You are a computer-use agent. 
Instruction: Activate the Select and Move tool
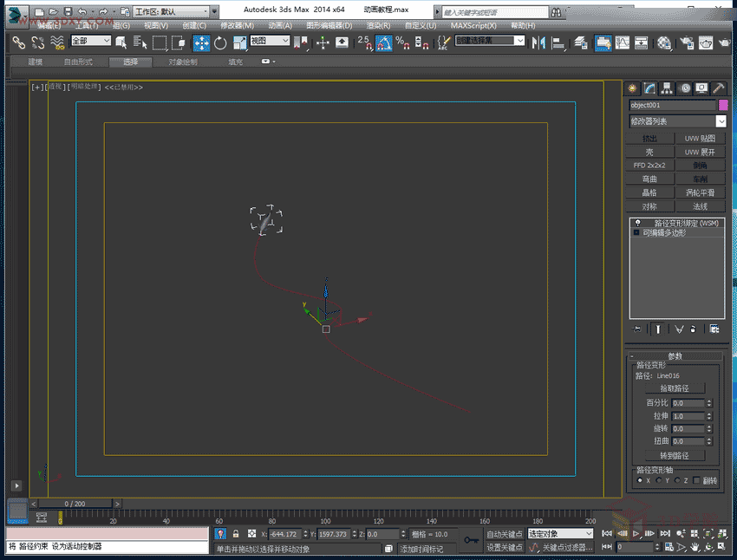coord(202,43)
